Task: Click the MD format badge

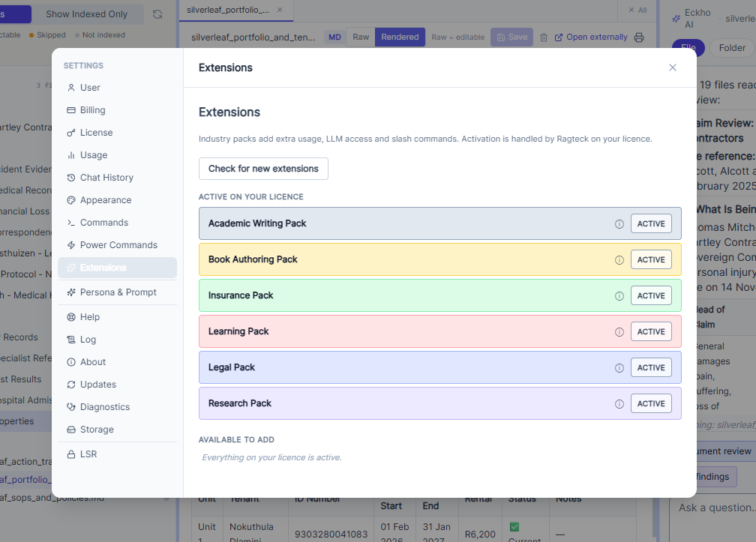Action: point(335,37)
